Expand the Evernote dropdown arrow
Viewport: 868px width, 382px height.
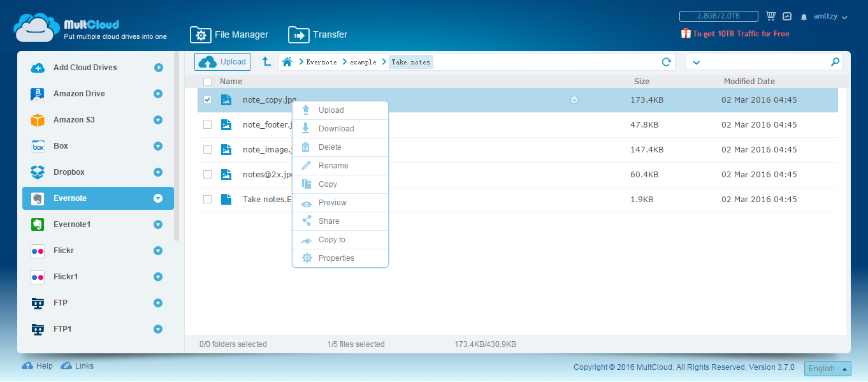(x=158, y=198)
